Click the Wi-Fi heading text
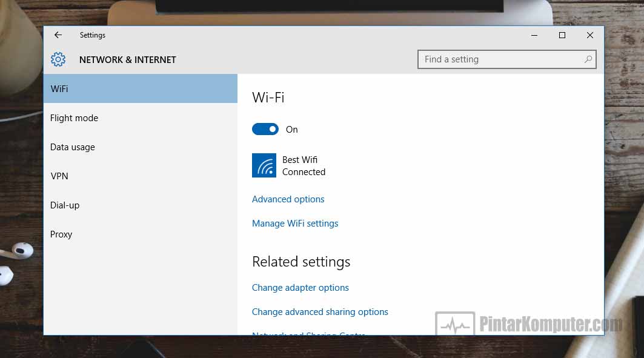644x358 pixels. [268, 98]
